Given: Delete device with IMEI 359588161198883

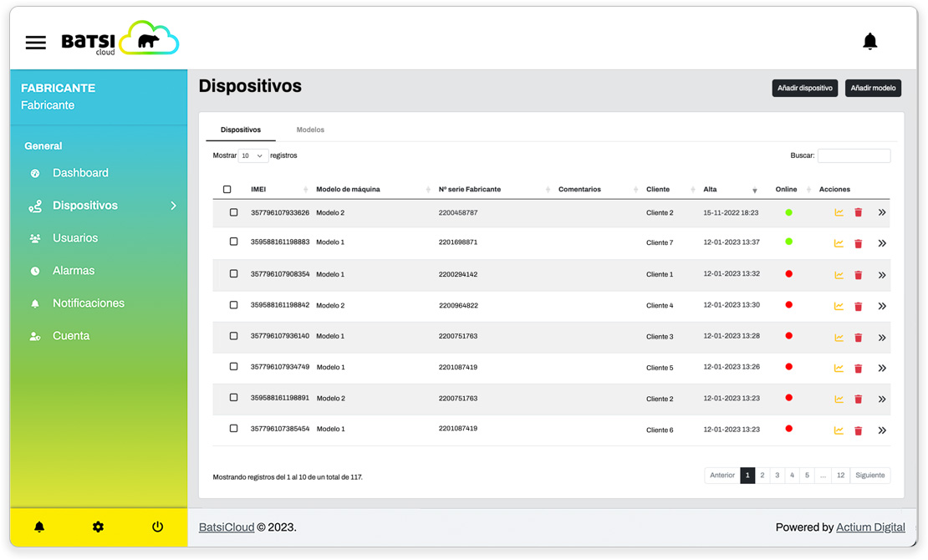Looking at the screenshot, I should [858, 244].
